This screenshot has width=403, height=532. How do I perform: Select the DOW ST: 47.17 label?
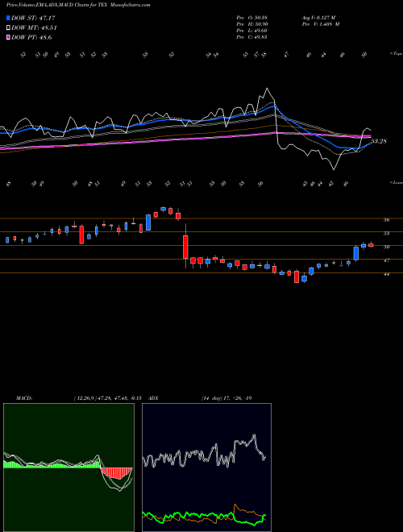[33, 18]
